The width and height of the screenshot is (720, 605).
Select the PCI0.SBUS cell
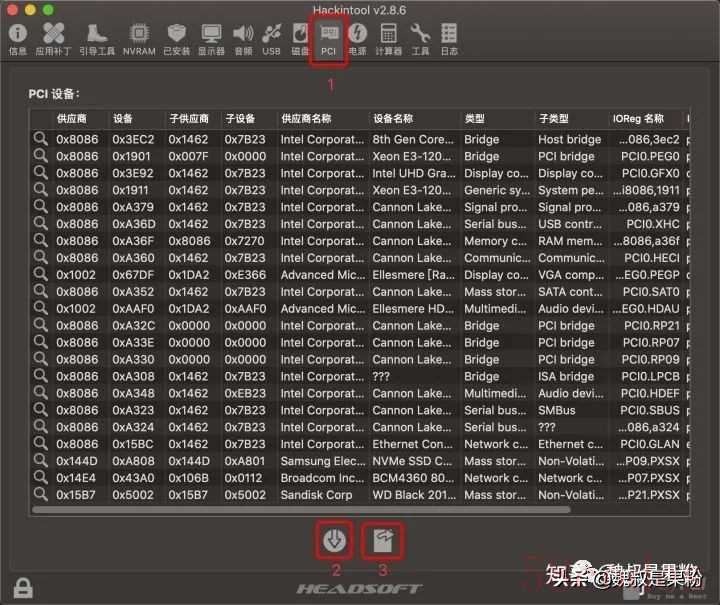650,410
